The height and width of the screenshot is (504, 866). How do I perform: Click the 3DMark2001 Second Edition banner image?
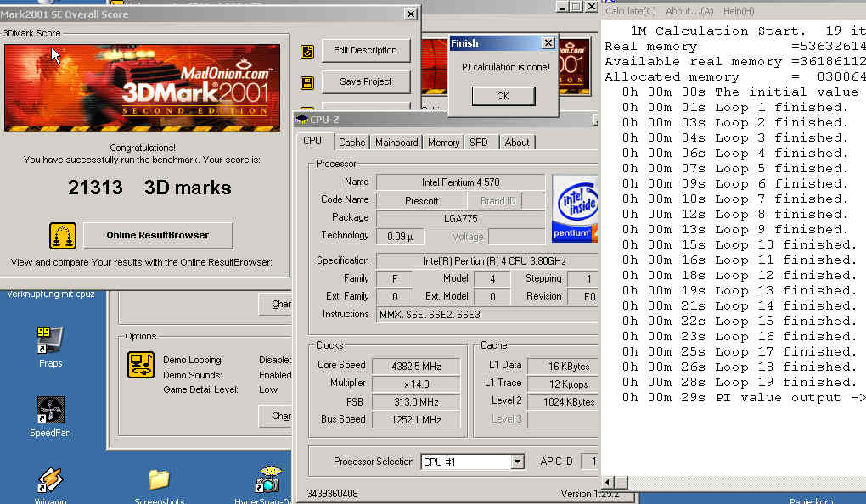(142, 87)
